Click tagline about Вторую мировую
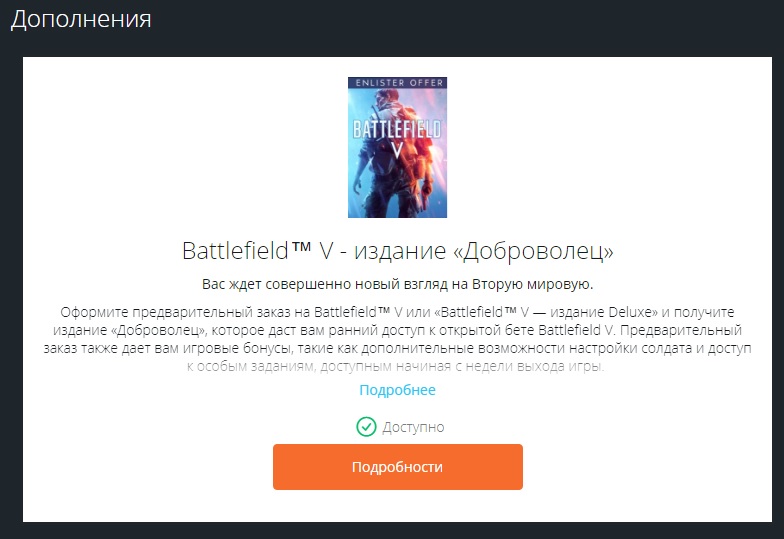This screenshot has width=784, height=539. coord(398,284)
